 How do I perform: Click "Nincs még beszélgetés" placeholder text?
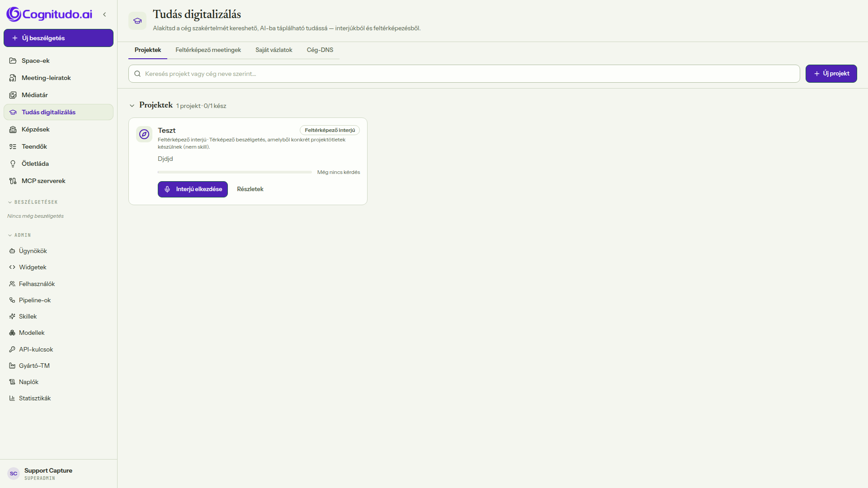coord(35,216)
